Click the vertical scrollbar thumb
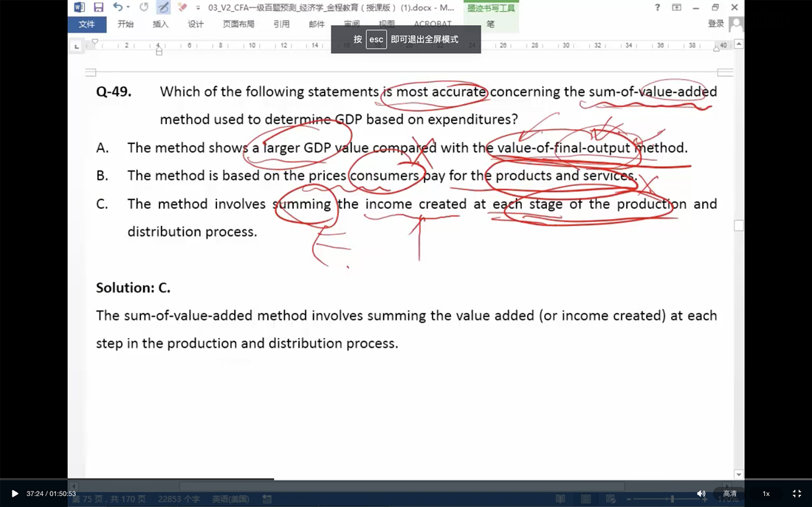The image size is (812, 507). point(739,225)
